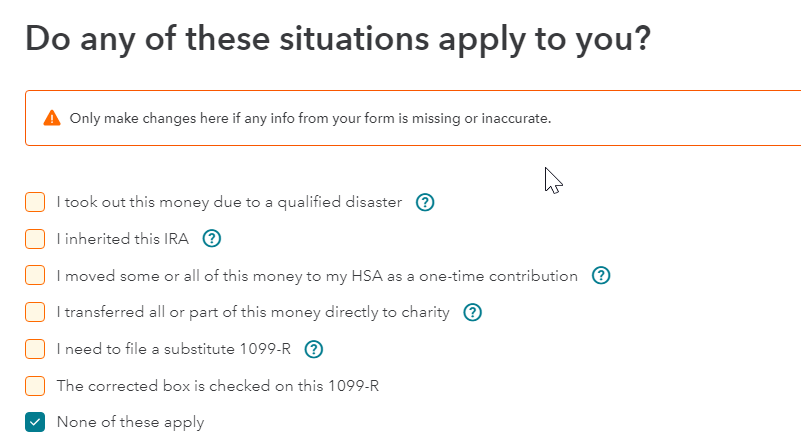The height and width of the screenshot is (448, 801).
Task: Click 'I need to file a substitute 1099-R' text
Action: [174, 349]
